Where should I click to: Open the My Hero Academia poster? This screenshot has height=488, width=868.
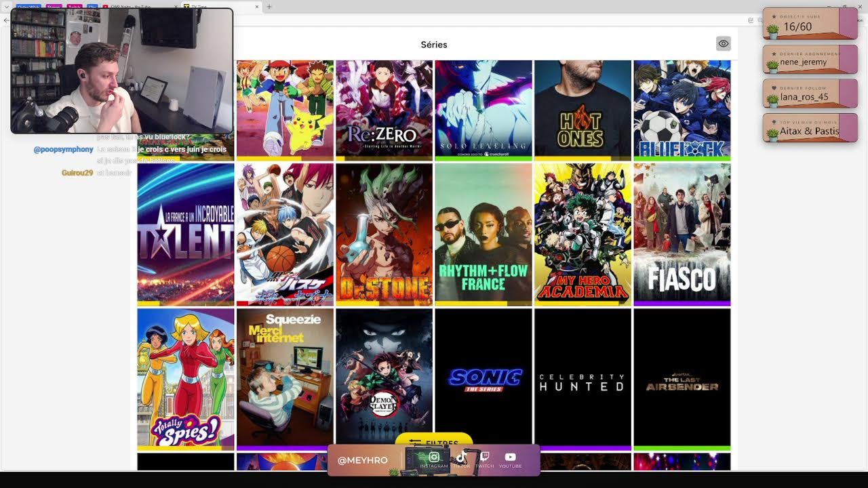click(x=583, y=235)
